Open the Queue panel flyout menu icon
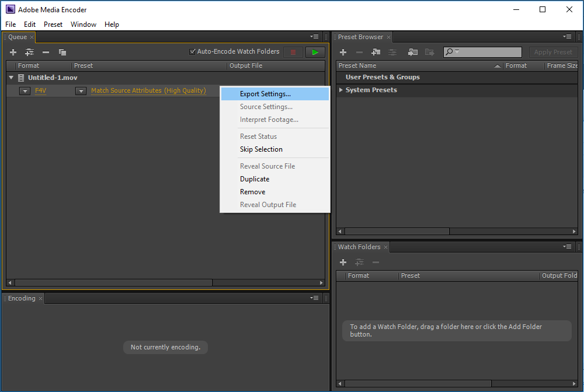 [314, 36]
